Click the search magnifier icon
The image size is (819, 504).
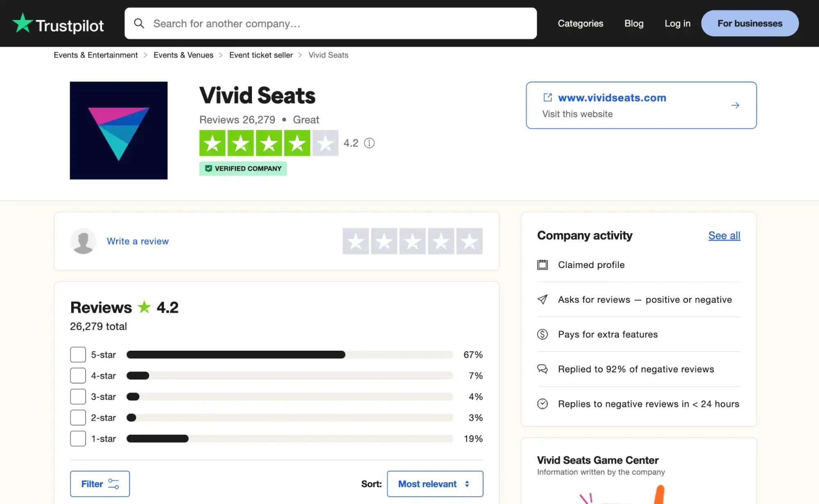point(139,23)
